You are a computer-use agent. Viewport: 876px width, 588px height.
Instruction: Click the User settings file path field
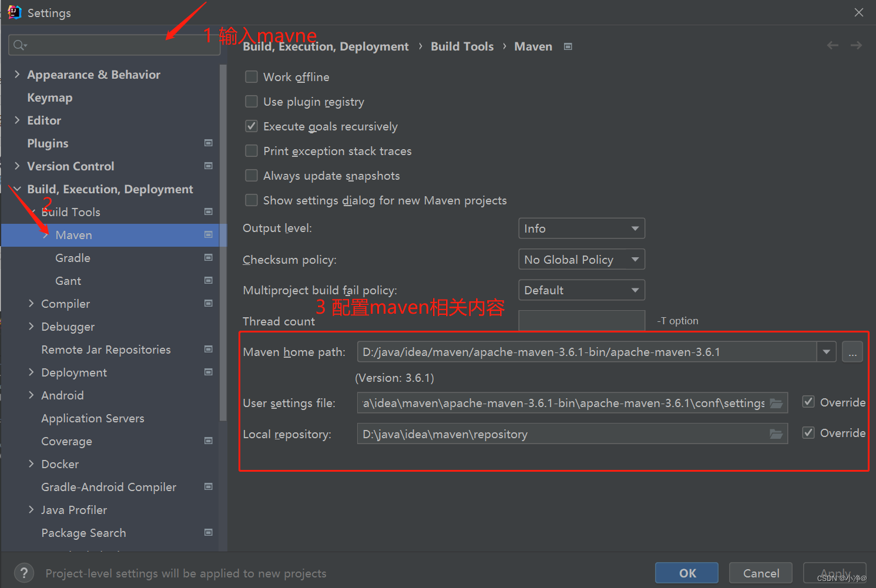(572, 403)
